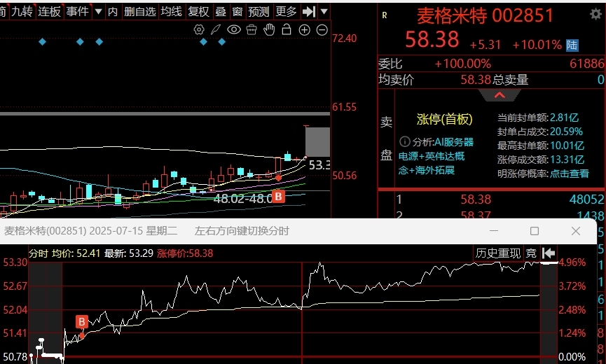The width and height of the screenshot is (606, 364).
Task: Open 预测 forecast tool
Action: [259, 12]
